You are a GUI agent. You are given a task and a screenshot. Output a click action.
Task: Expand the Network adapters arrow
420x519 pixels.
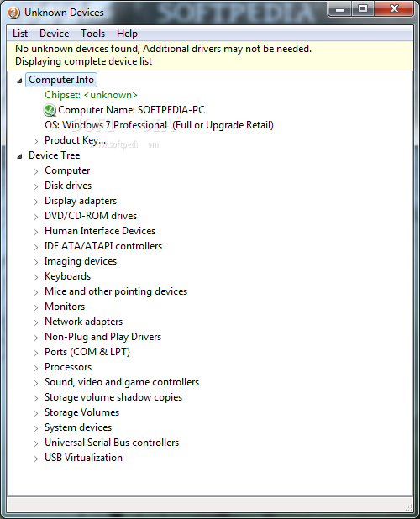[35, 322]
